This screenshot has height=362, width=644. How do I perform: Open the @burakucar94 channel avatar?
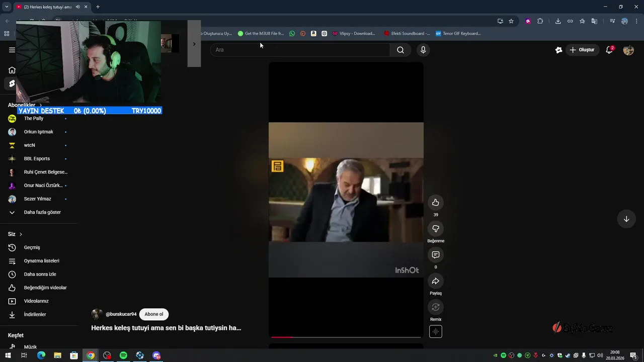(97, 314)
